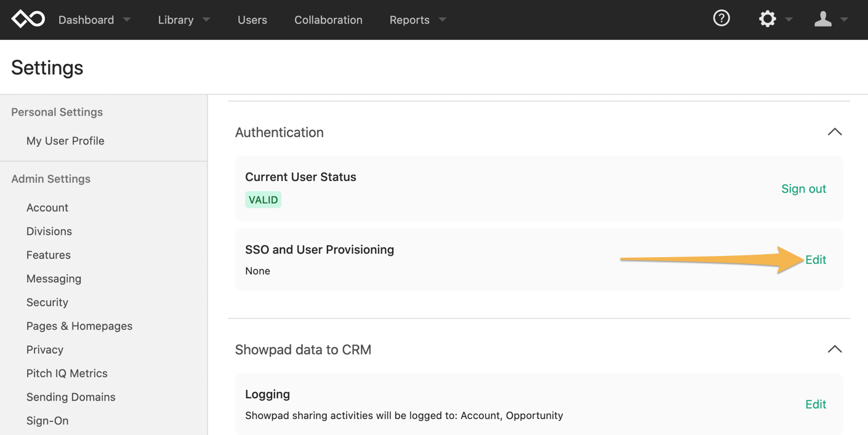This screenshot has height=435, width=868.
Task: Open the user profile avatar icon
Action: 823,19
